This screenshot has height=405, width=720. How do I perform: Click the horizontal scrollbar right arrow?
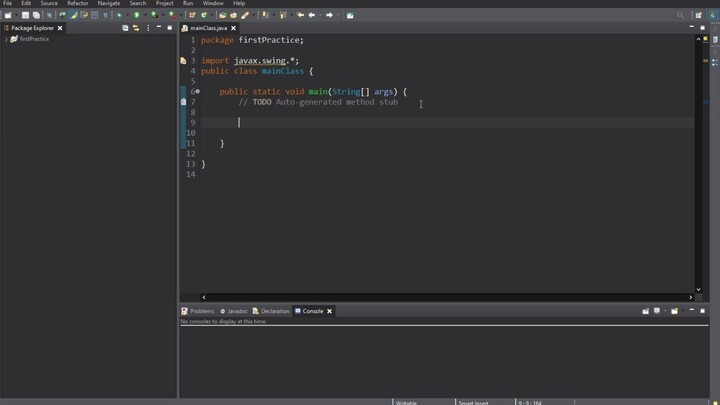[690, 297]
